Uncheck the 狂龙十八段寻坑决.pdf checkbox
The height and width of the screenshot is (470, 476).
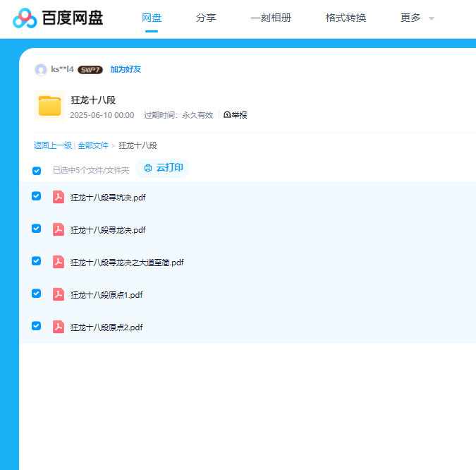[x=37, y=196]
